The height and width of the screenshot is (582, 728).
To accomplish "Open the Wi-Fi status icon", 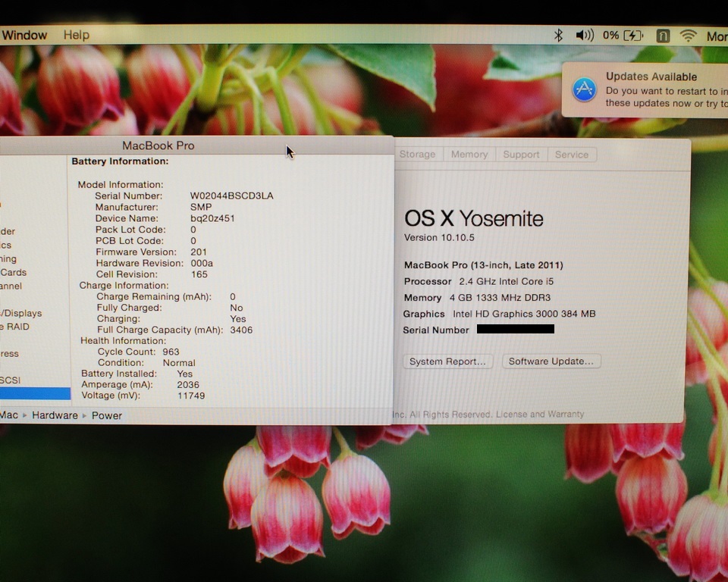I will pos(688,36).
